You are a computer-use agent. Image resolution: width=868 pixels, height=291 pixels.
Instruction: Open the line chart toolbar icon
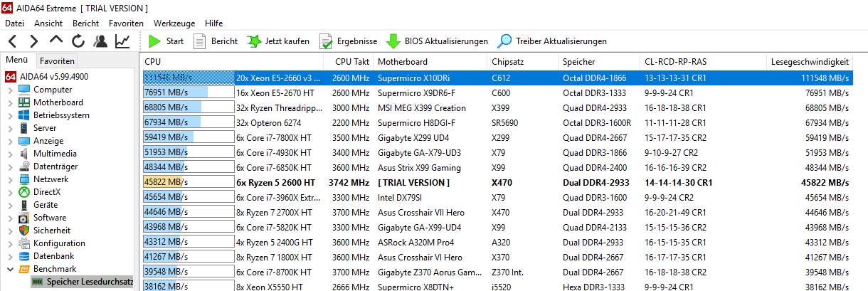coord(122,41)
